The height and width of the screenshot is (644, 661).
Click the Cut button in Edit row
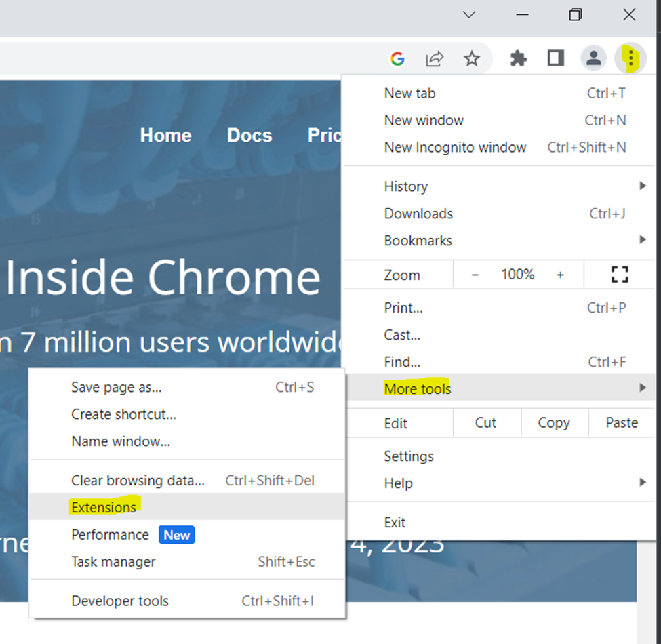[x=485, y=423]
